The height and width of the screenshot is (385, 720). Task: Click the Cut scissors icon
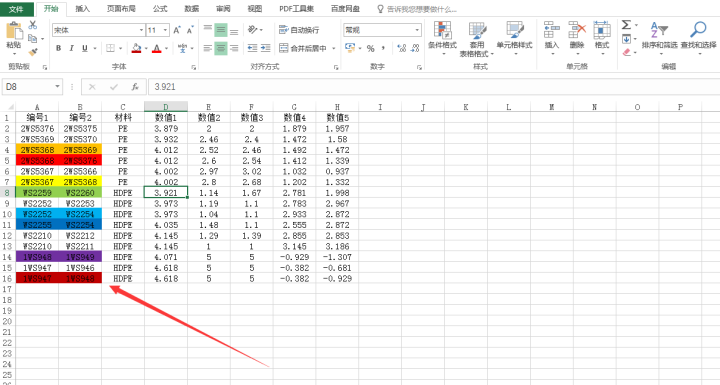point(33,25)
